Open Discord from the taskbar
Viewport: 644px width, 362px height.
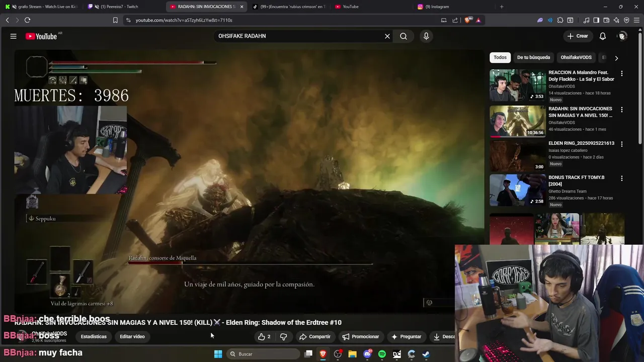click(x=367, y=354)
